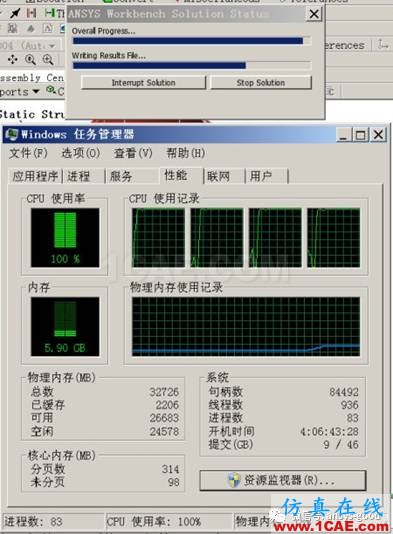Open 资源监视器(R) resource monitor button
Viewport: 393px width, 534px height.
[x=283, y=481]
